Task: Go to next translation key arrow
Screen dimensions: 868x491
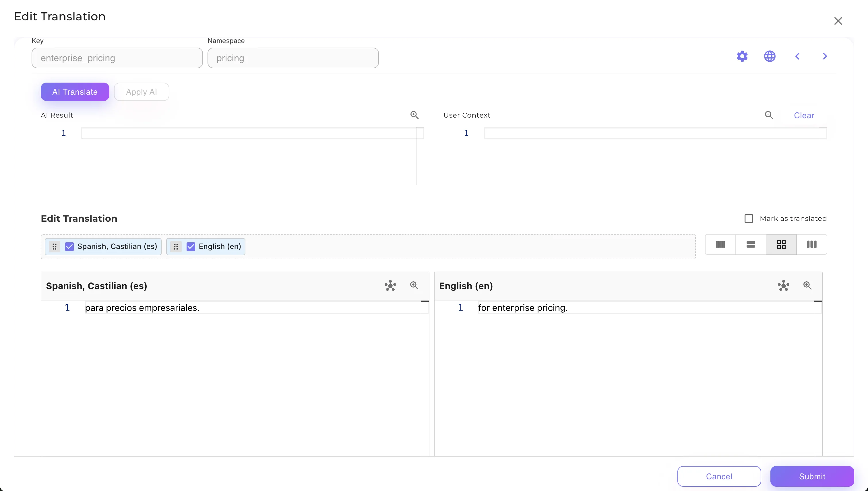Action: 825,56
